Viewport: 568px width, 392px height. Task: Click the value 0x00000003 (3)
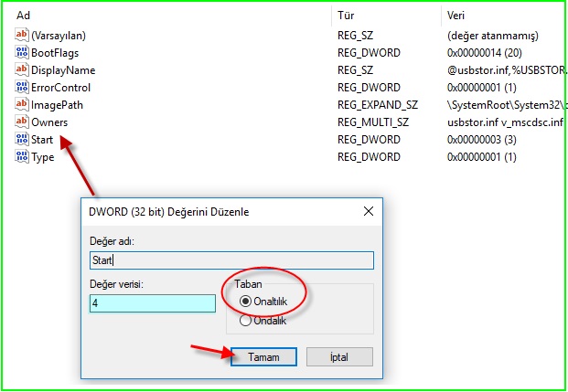point(482,140)
